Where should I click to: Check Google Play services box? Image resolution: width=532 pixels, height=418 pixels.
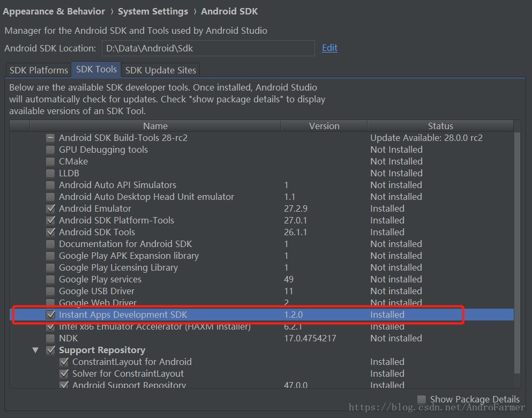click(50, 279)
